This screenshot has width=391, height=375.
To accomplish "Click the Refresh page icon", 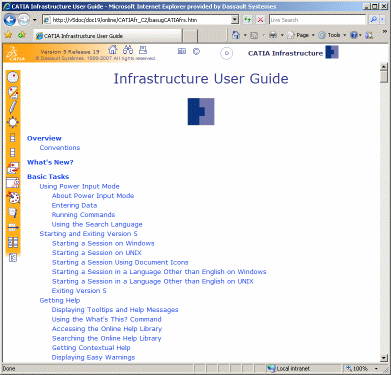I will coord(247,20).
